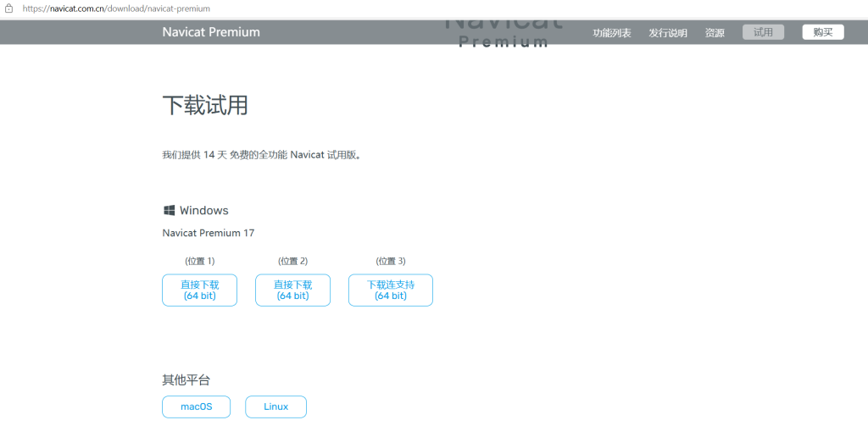Open the 功能列表 menu item
This screenshot has height=448, width=868.
tap(611, 33)
